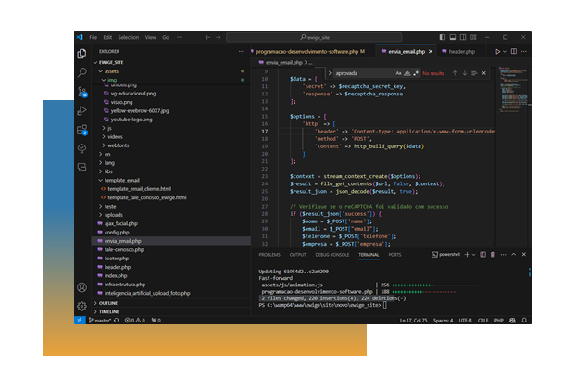Click the master branch in status bar
The image size is (588, 392).
[101, 320]
